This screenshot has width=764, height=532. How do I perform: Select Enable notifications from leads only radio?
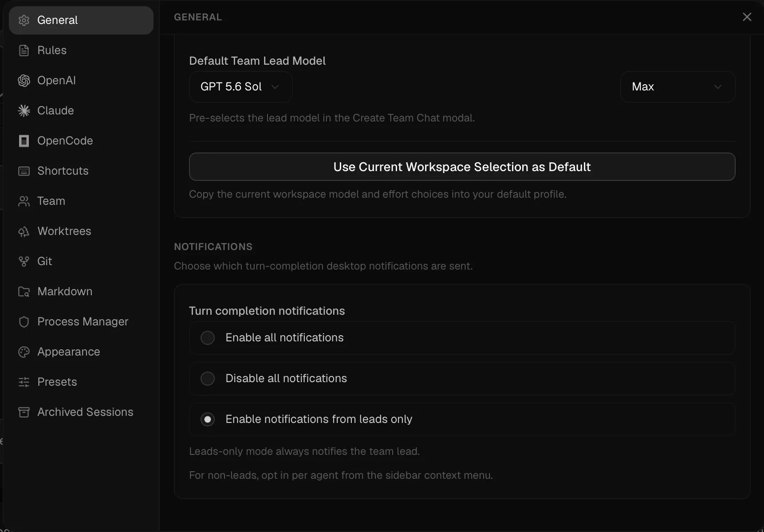pyautogui.click(x=208, y=419)
